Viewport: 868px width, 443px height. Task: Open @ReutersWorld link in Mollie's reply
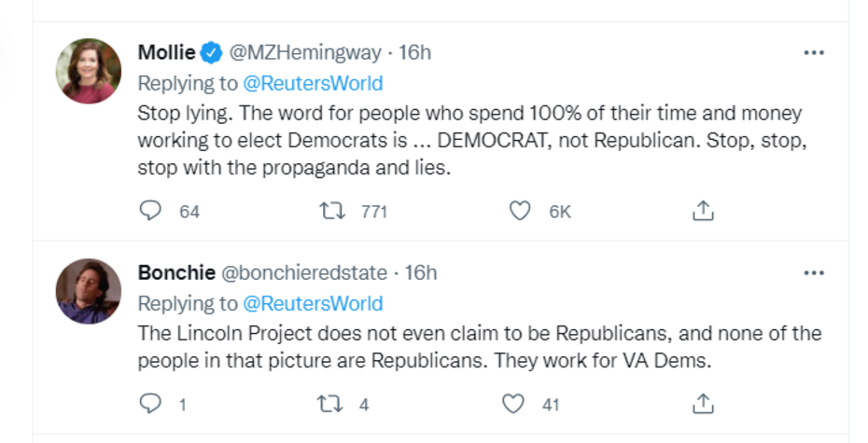point(313,83)
